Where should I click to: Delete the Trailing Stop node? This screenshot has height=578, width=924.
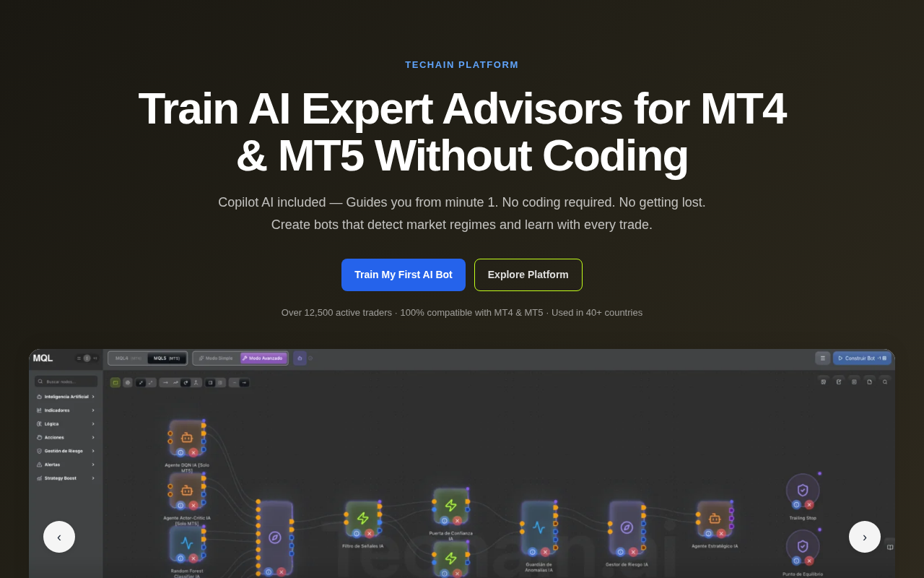(x=809, y=505)
